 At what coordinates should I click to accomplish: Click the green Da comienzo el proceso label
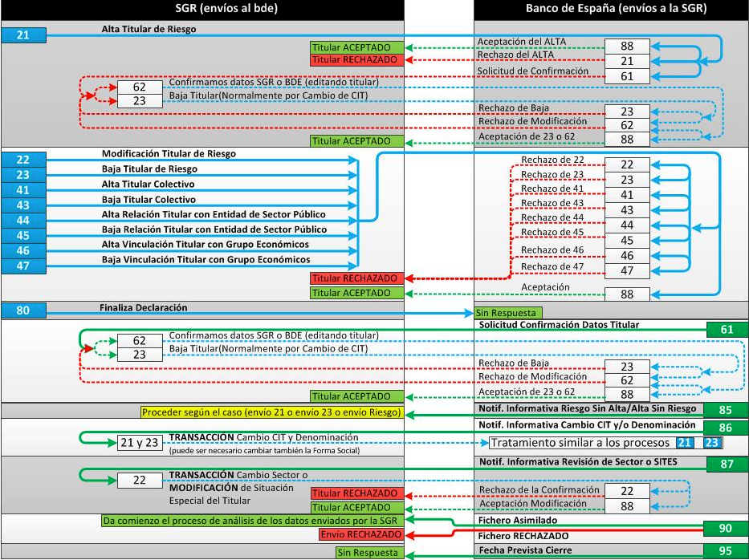[x=252, y=521]
